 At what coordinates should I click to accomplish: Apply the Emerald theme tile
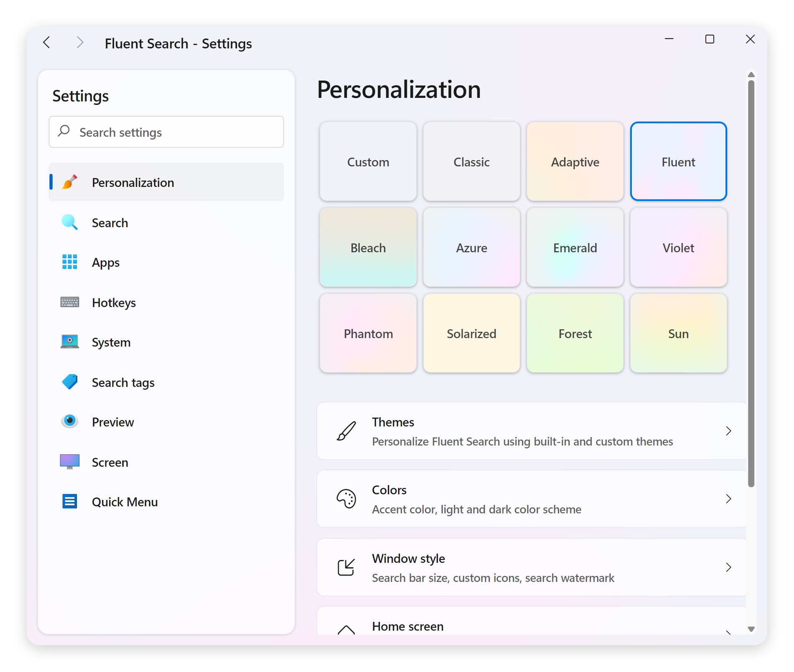pyautogui.click(x=575, y=247)
